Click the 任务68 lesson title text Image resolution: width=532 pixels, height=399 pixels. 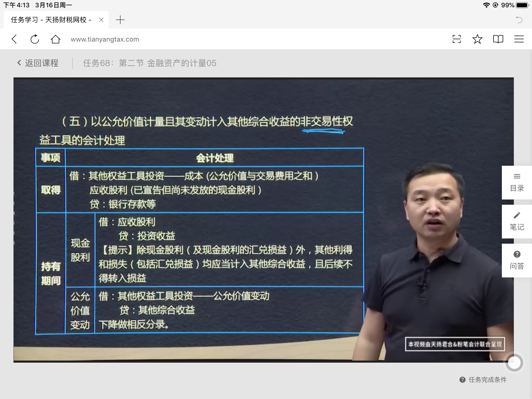coord(150,63)
